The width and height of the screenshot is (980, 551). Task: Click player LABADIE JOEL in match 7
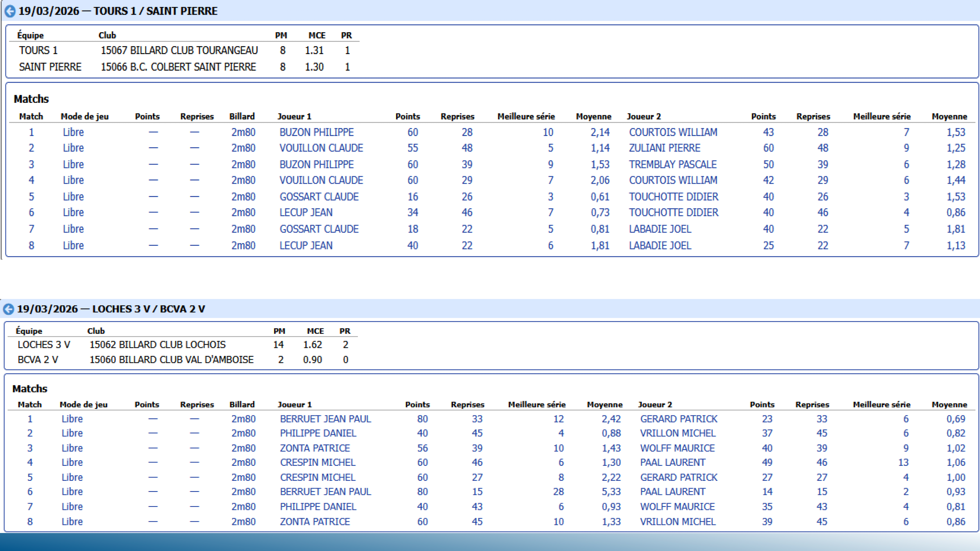660,228
